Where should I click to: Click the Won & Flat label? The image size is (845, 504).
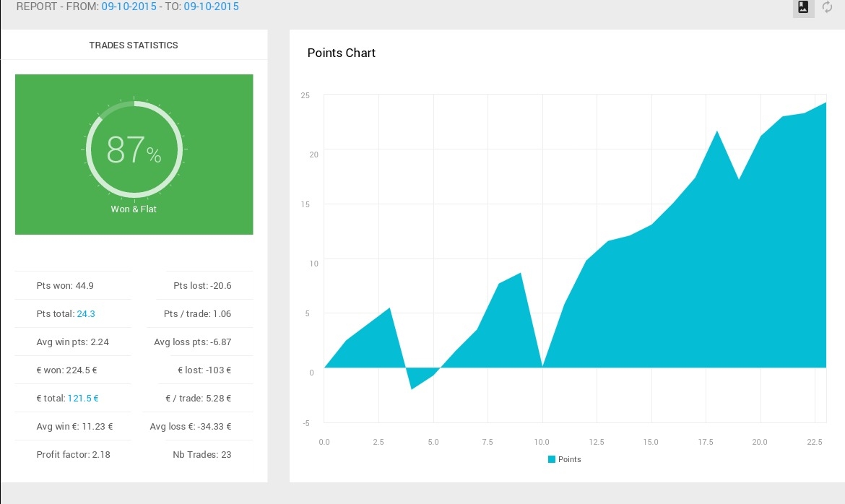pyautogui.click(x=134, y=209)
